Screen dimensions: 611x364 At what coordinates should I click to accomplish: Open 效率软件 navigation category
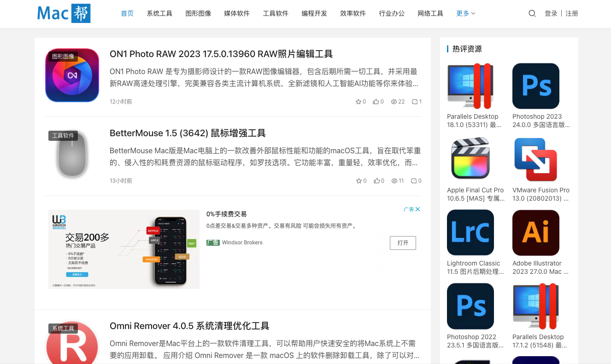coord(353,13)
